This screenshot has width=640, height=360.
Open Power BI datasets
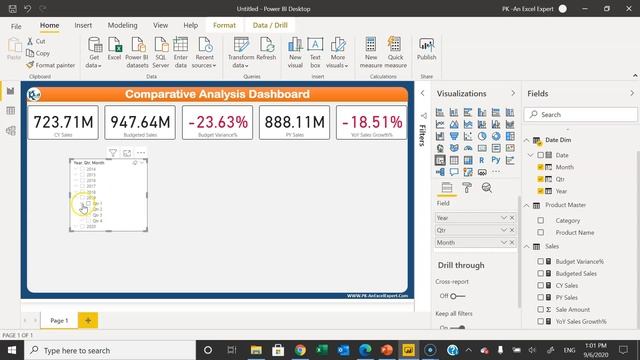click(x=137, y=52)
